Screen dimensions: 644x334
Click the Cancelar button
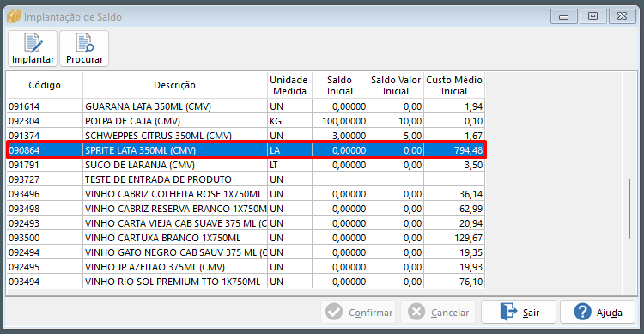click(x=438, y=313)
